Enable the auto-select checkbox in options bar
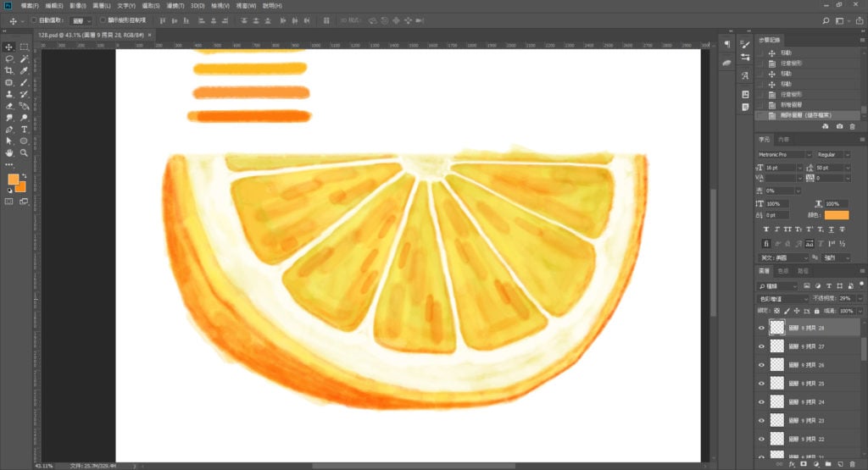The image size is (868, 470). click(x=33, y=19)
